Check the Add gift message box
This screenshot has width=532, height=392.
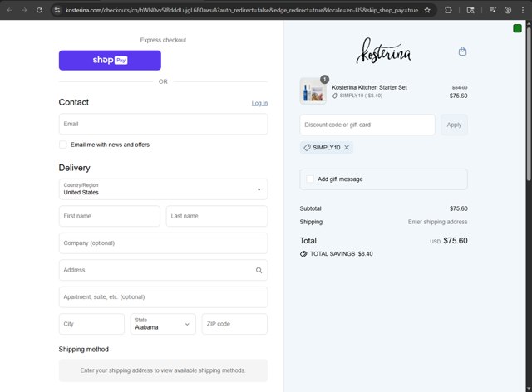[x=310, y=179]
